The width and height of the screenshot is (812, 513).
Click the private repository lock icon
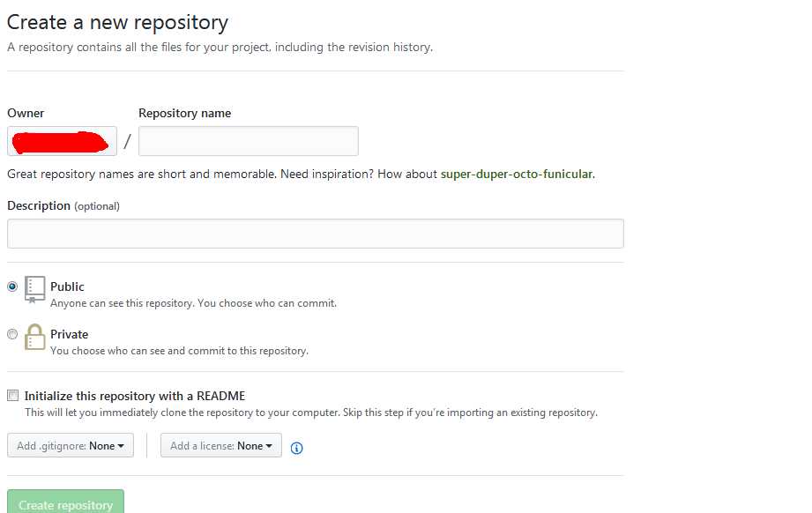(x=34, y=337)
